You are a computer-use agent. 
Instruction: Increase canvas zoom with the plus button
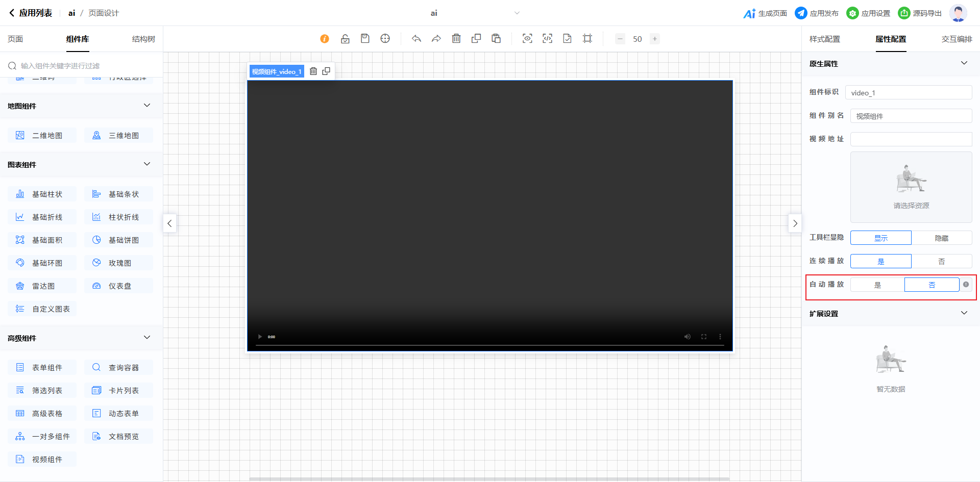(655, 39)
